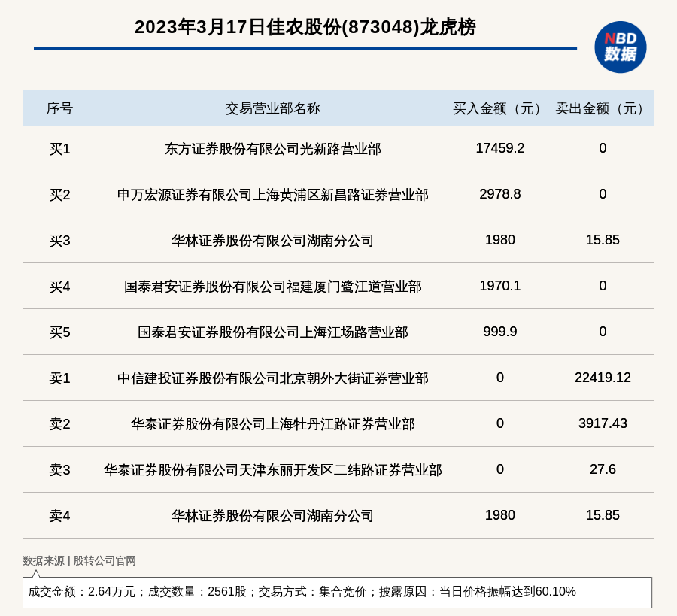Click 1980 in the 卖4 row
677x616 pixels.
pyautogui.click(x=500, y=514)
